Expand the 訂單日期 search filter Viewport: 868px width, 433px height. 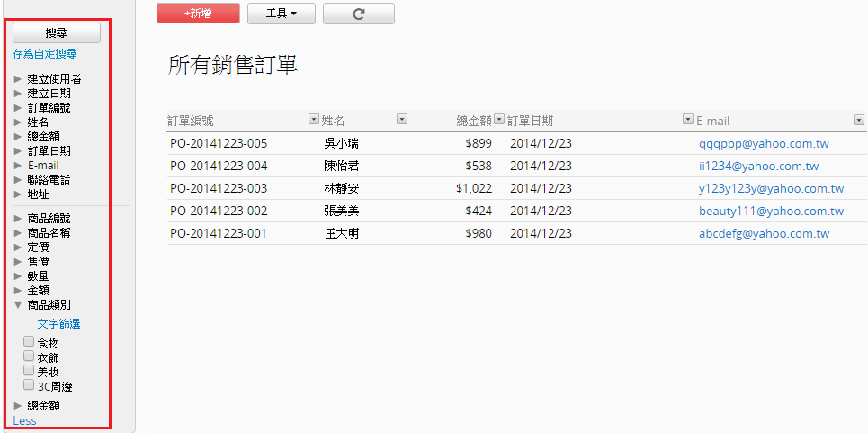click(x=18, y=151)
